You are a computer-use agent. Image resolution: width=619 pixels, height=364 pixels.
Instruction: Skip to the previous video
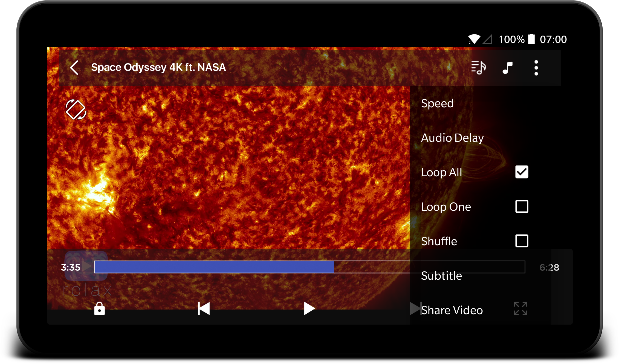click(x=204, y=309)
